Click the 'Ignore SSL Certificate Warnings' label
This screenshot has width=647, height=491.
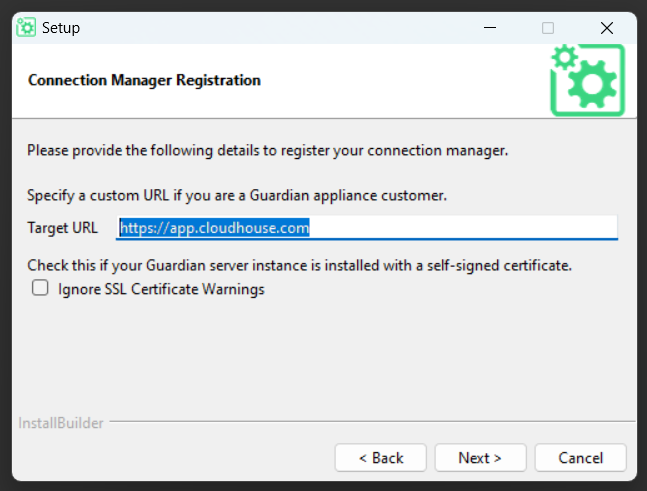point(161,289)
